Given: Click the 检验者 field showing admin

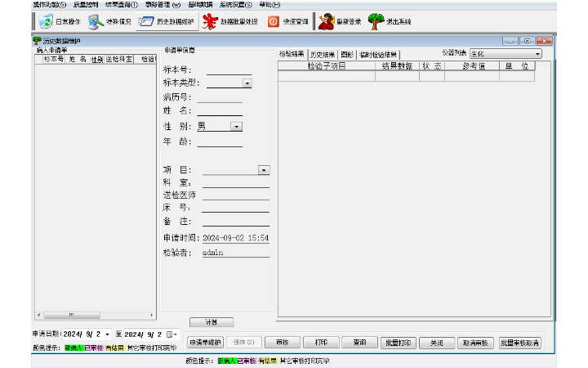Looking at the screenshot, I should coord(236,253).
